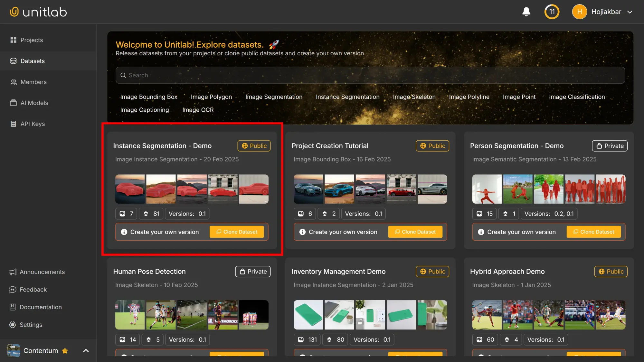This screenshot has width=644, height=362.
Task: Open the notifications bell icon
Action: pyautogui.click(x=526, y=12)
